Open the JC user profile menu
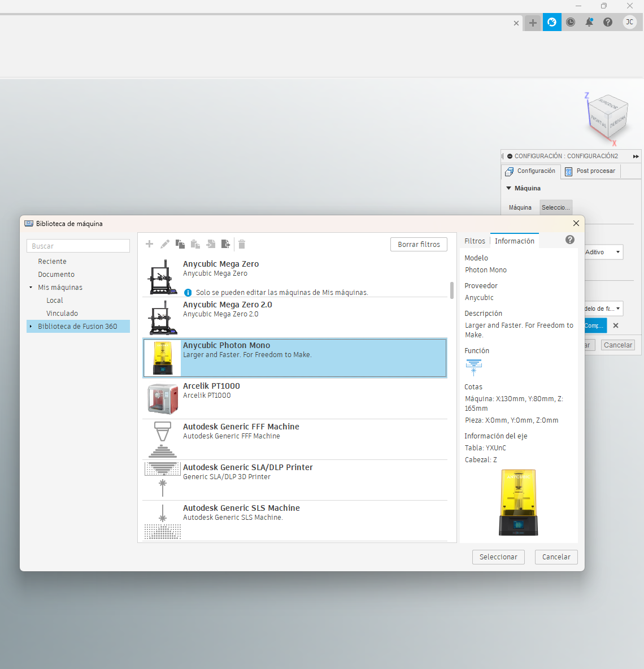This screenshot has height=669, width=644. coord(629,22)
